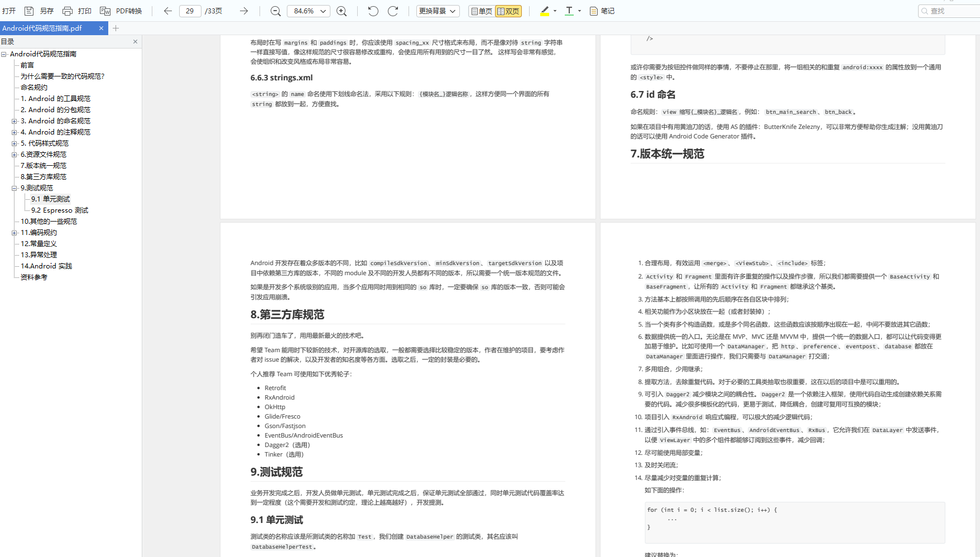Screen dimensions: 980x557
Task: Select the text underline T tool
Action: pos(569,11)
